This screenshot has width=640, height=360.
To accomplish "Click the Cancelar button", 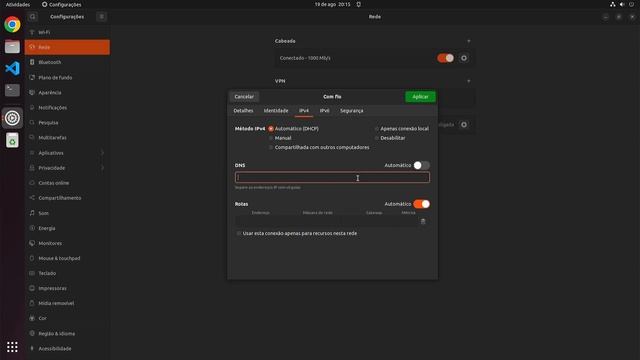I will tap(244, 97).
